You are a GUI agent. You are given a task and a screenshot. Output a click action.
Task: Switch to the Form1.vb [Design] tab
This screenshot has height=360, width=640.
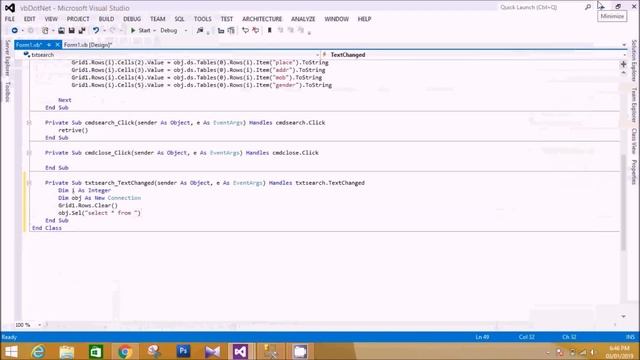pos(88,45)
